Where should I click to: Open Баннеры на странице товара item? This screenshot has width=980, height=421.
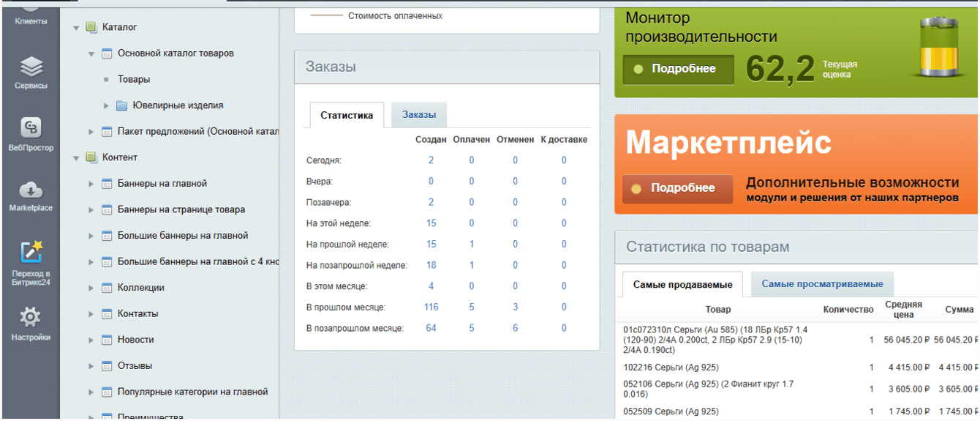(x=181, y=209)
